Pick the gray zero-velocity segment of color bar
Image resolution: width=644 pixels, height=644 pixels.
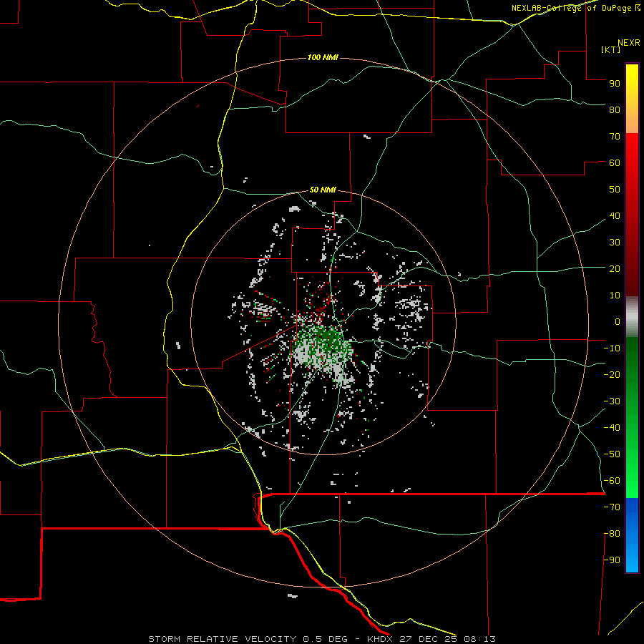(x=632, y=317)
